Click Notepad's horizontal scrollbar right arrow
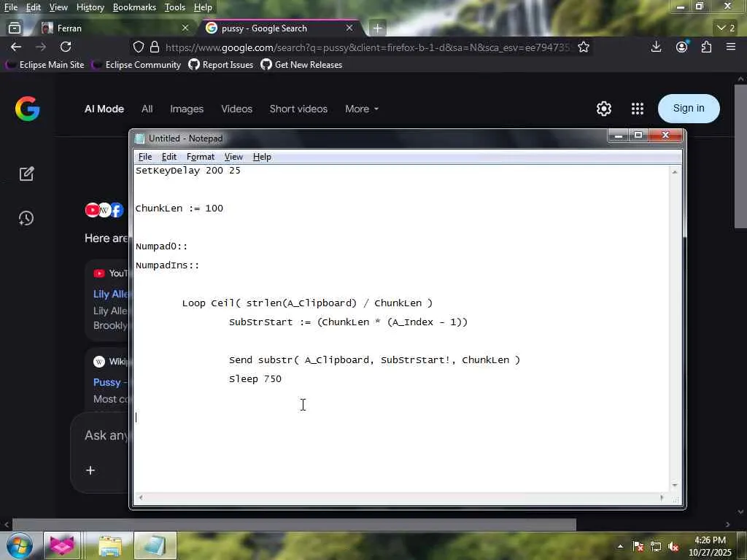Screen dimensions: 747x560 [x=662, y=497]
